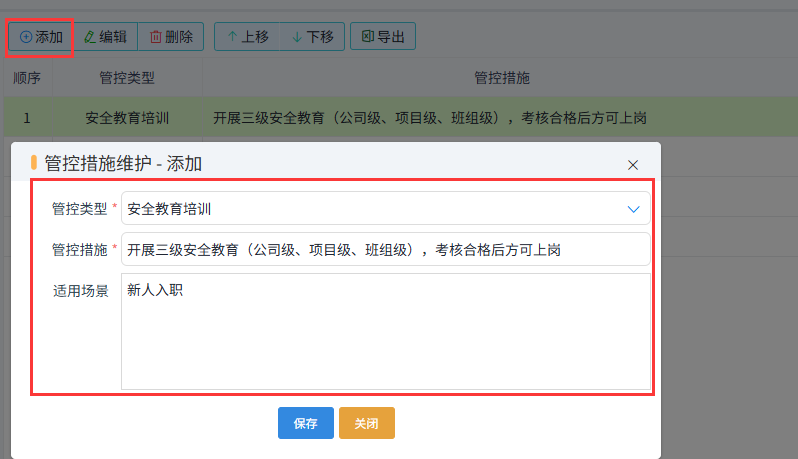Viewport: 798px width, 459px height.
Task: Click the orange 关闭 button
Action: tap(366, 423)
